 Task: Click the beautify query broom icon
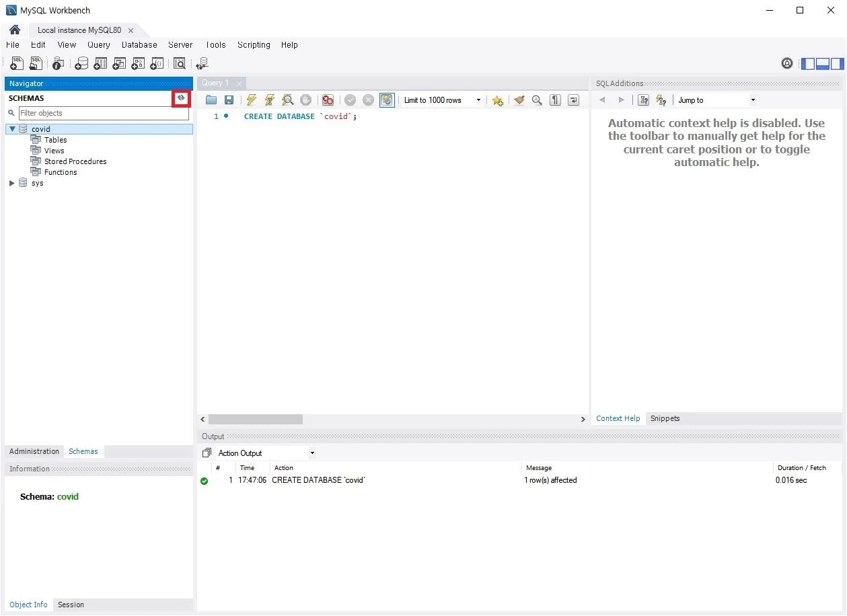[x=518, y=100]
